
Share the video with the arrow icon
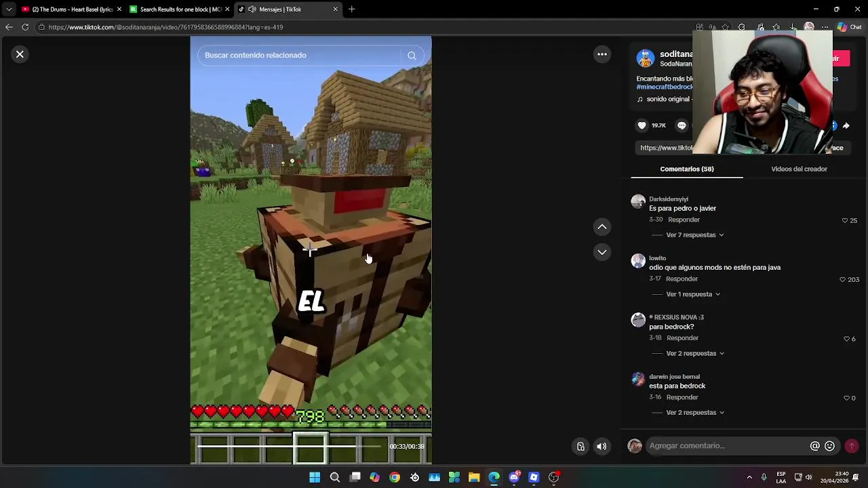(x=846, y=125)
